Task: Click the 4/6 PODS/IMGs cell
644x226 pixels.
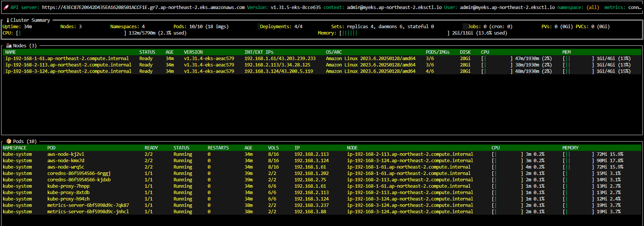Action: 430,71
